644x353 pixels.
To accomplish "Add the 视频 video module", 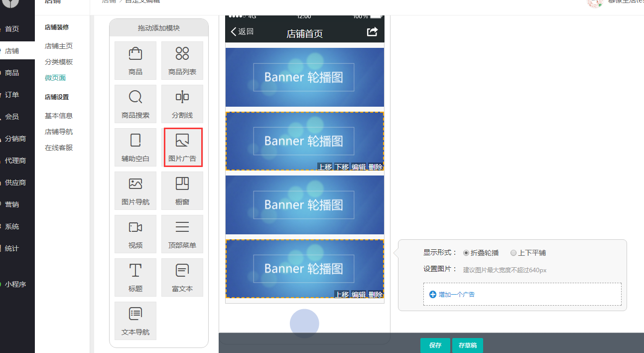I will coord(135,234).
